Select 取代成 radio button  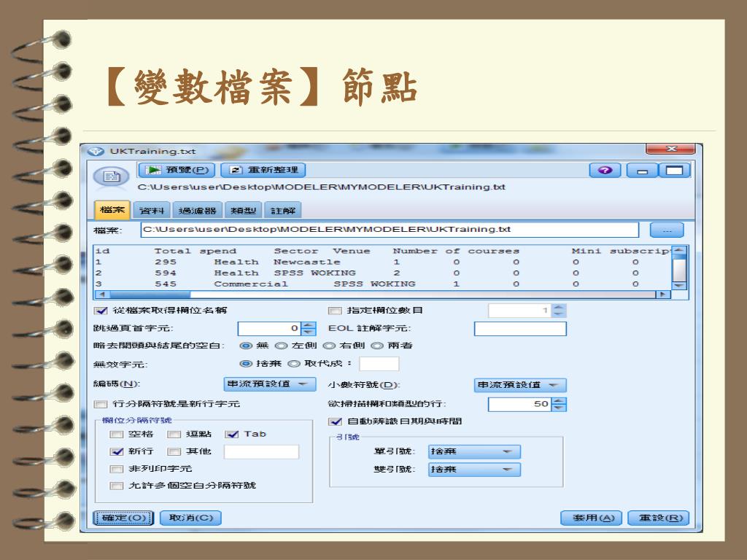294,364
